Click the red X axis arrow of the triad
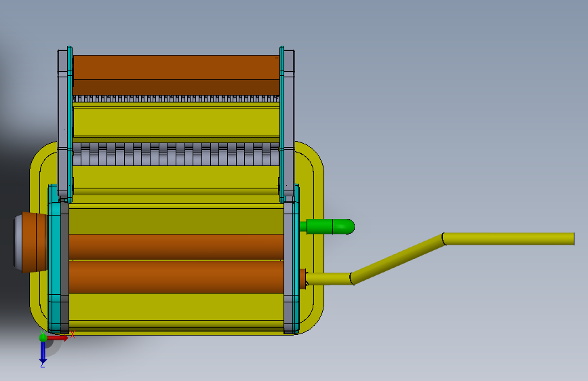The width and height of the screenshot is (588, 381). pyautogui.click(x=58, y=338)
